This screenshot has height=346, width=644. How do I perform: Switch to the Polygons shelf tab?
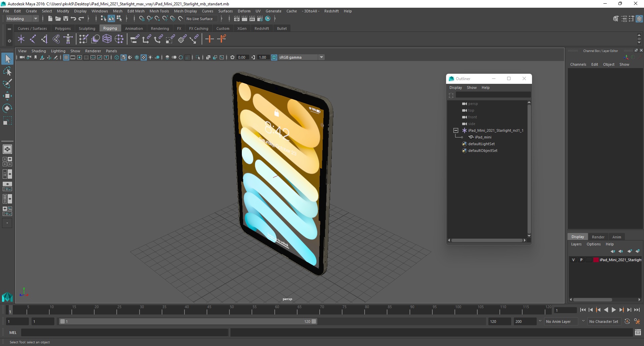pos(63,28)
